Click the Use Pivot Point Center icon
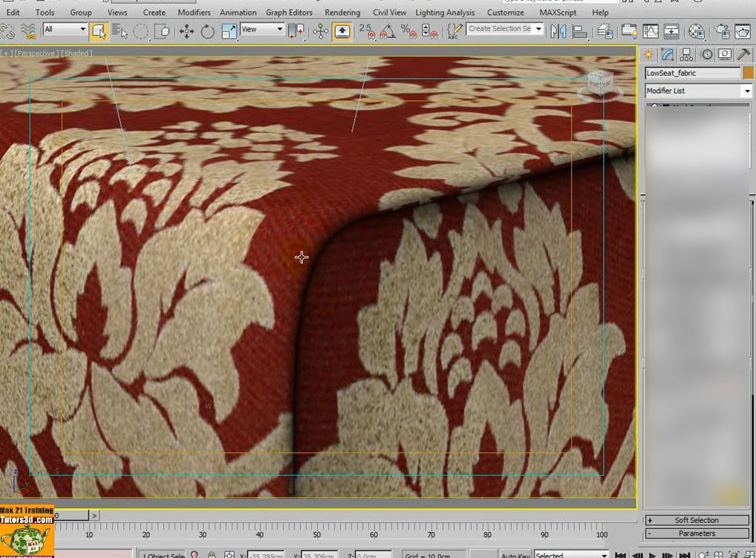The height and width of the screenshot is (558, 756). coord(296,32)
